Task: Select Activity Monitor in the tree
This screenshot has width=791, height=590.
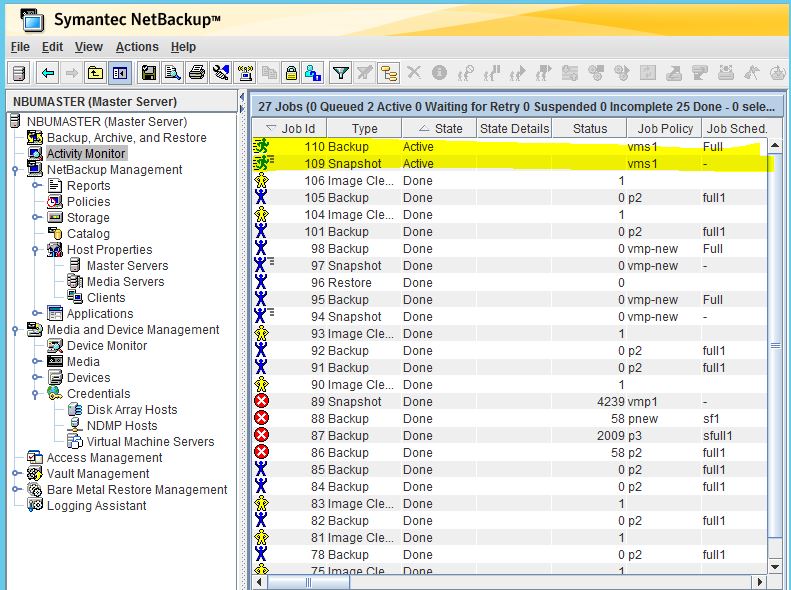Action: click(x=86, y=154)
